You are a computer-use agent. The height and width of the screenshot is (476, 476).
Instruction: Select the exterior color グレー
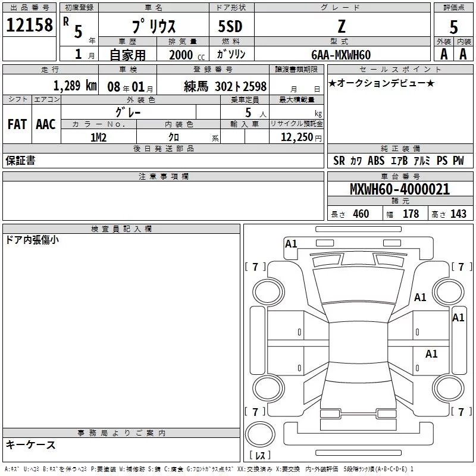click(x=128, y=112)
